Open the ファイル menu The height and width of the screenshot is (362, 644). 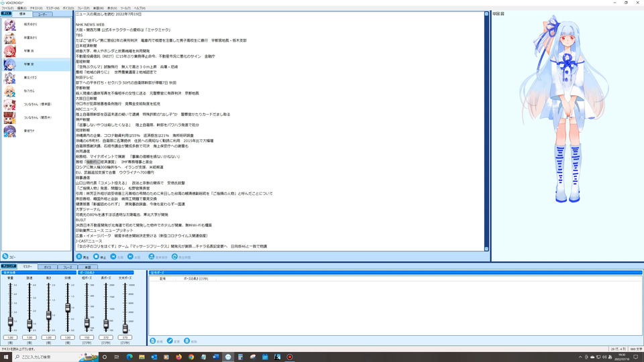coord(7,8)
